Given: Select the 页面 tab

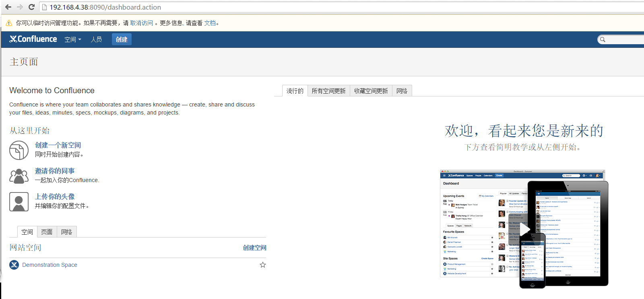Looking at the screenshot, I should pyautogui.click(x=47, y=232).
